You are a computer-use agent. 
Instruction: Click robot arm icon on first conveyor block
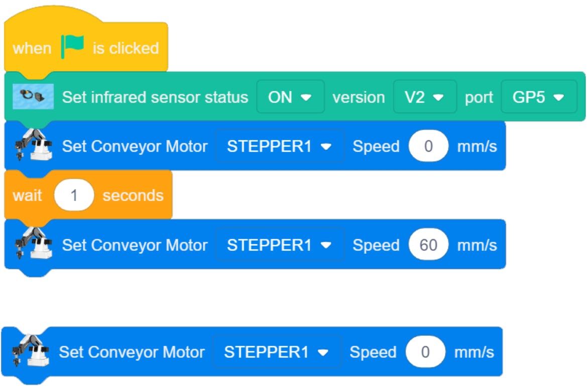point(33,145)
